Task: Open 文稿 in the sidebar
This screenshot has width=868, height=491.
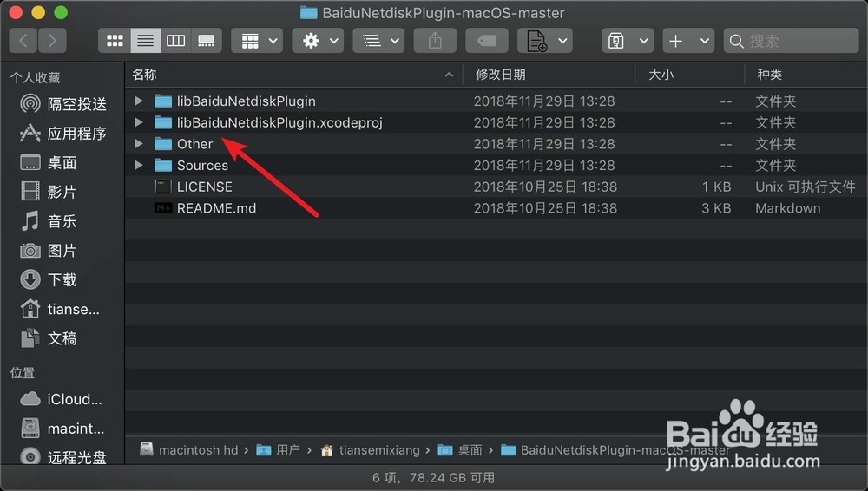Action: tap(48, 338)
